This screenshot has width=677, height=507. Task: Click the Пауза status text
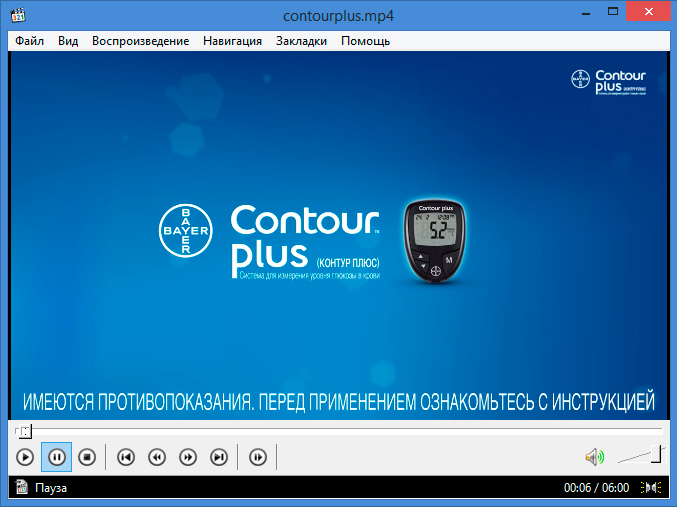pyautogui.click(x=51, y=488)
